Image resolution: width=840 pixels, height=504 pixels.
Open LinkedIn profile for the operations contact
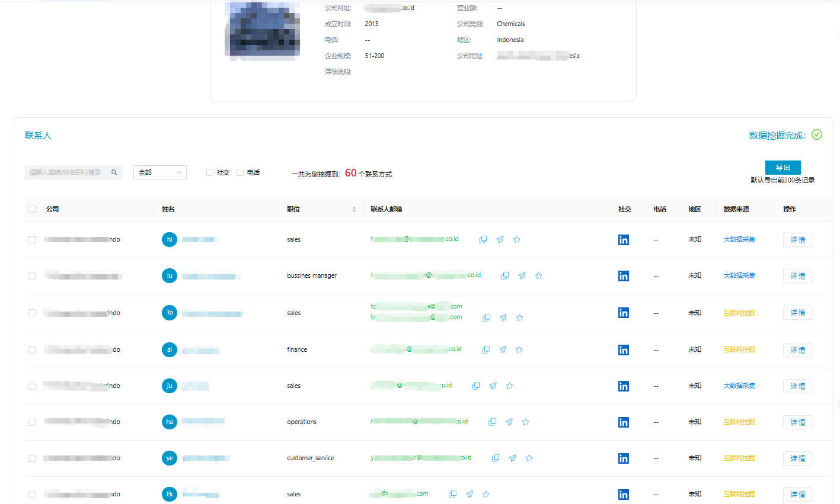pos(623,422)
